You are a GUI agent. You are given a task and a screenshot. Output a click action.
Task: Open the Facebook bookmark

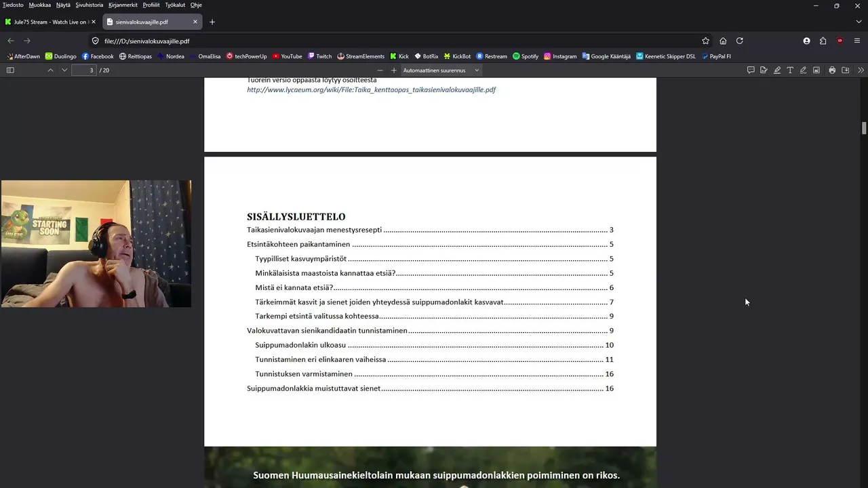(98, 56)
